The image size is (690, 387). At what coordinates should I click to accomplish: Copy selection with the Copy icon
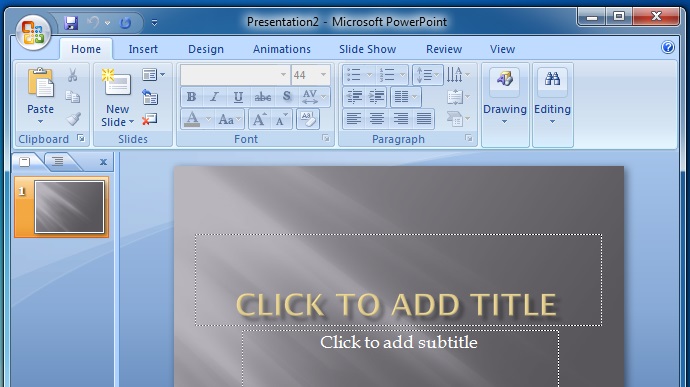[x=73, y=96]
